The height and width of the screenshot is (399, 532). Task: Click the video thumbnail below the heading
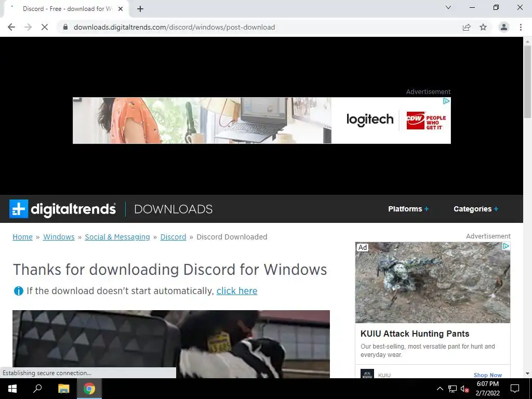(x=171, y=344)
